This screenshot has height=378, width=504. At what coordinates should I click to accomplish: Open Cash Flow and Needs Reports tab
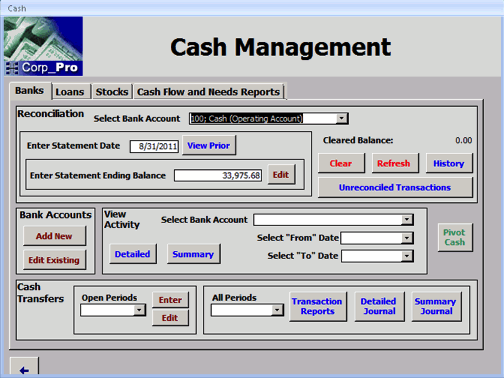(208, 92)
